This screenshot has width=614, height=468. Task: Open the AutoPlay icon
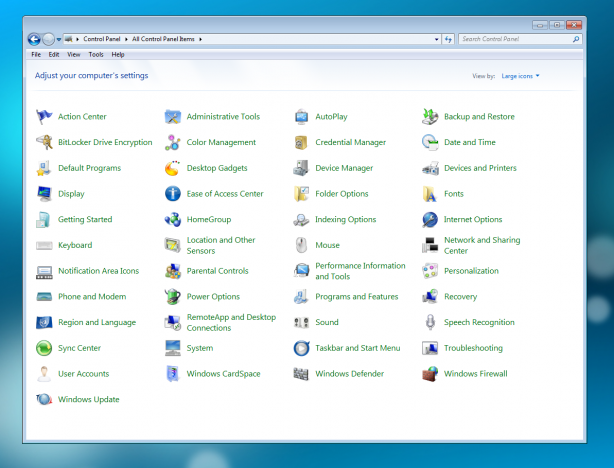point(301,117)
